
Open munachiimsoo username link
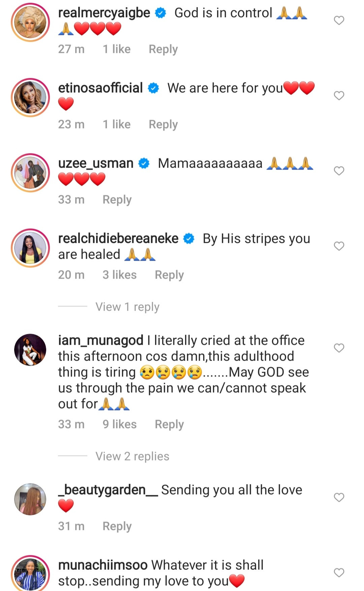(x=103, y=565)
